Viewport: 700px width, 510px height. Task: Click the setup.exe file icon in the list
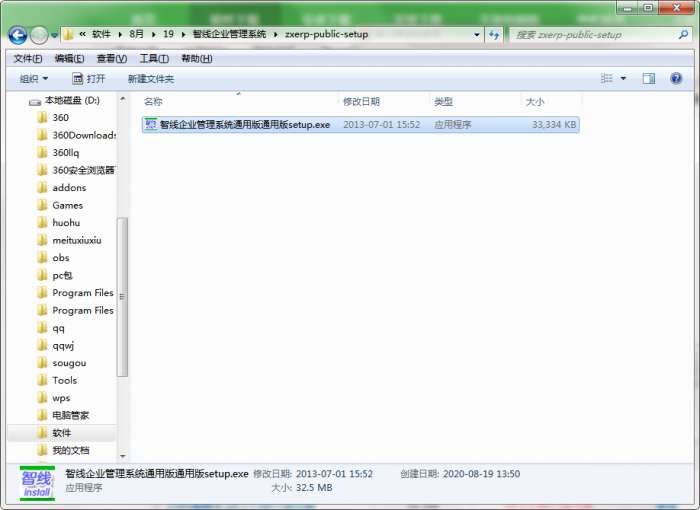point(151,124)
